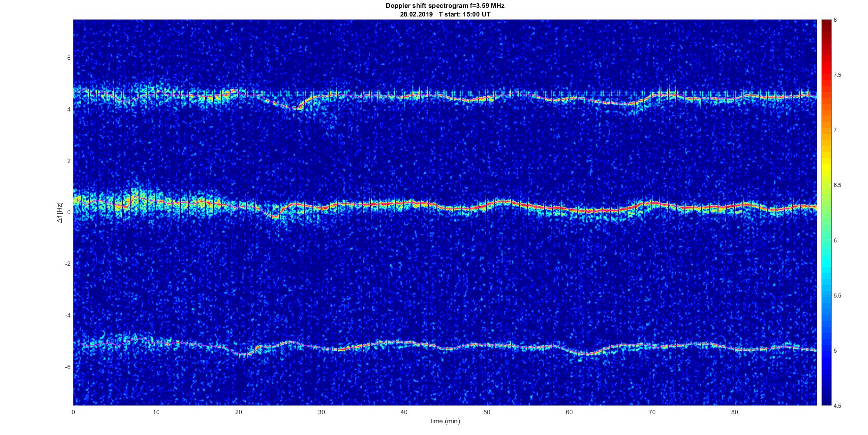
Task: Click the date line '28.02.2019 T start: 15:00 UT'
Action: point(445,14)
